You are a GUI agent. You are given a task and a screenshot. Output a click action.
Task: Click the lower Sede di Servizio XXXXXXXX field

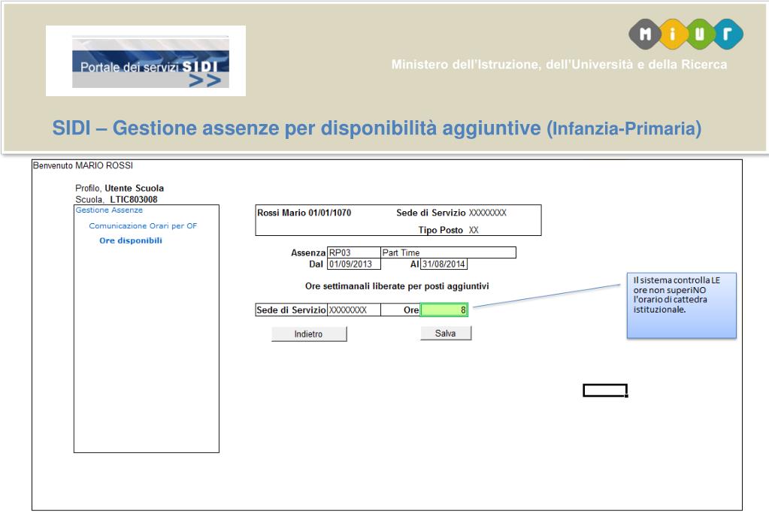(x=353, y=310)
